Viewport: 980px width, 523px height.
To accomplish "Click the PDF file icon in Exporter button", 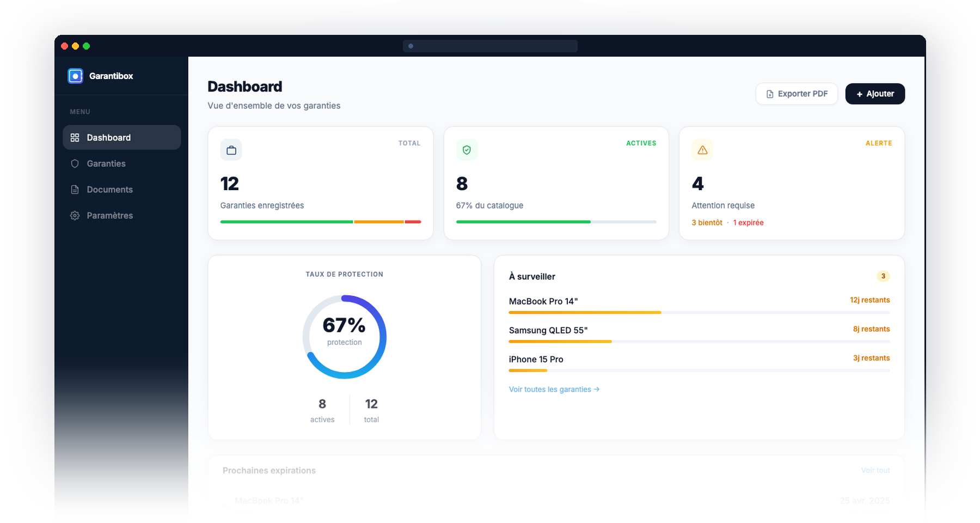I will click(770, 94).
